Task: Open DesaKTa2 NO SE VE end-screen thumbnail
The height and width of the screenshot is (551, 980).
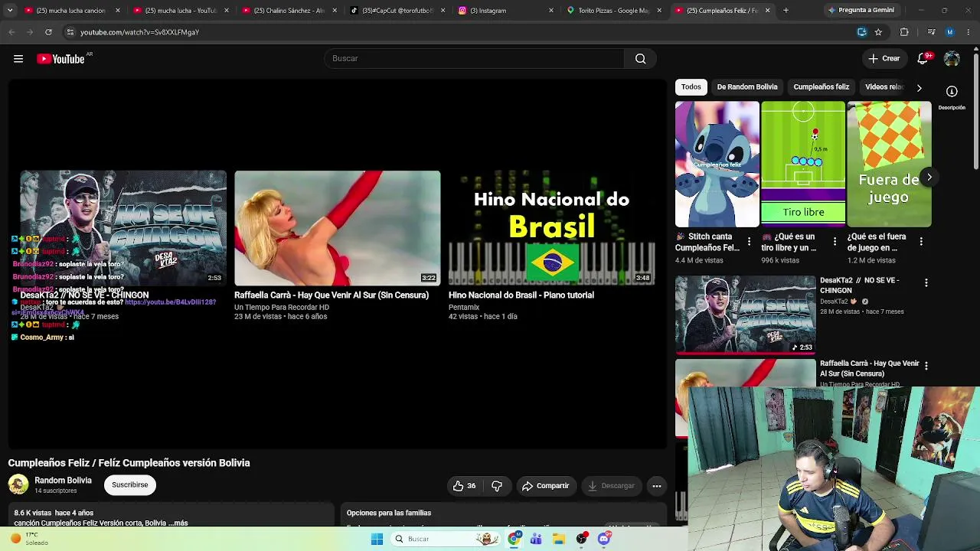Action: 123,228
